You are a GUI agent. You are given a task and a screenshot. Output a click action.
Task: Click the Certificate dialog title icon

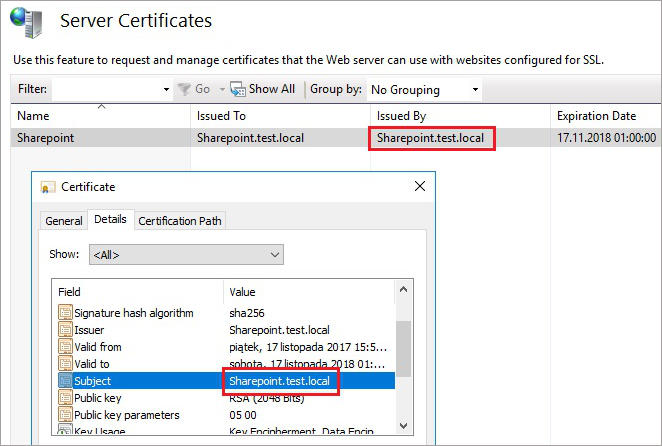(48, 187)
